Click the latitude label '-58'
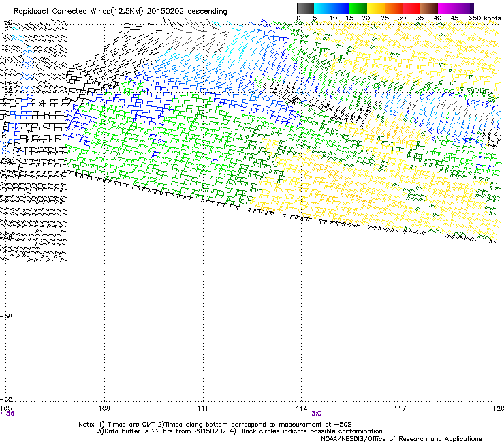504x443 pixels. click(x=6, y=316)
